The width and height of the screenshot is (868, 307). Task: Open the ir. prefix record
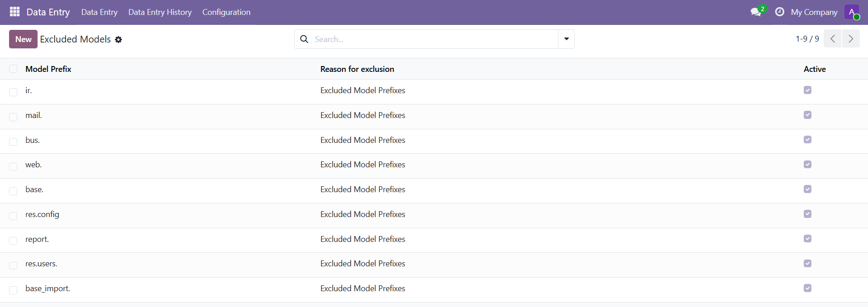[29, 90]
